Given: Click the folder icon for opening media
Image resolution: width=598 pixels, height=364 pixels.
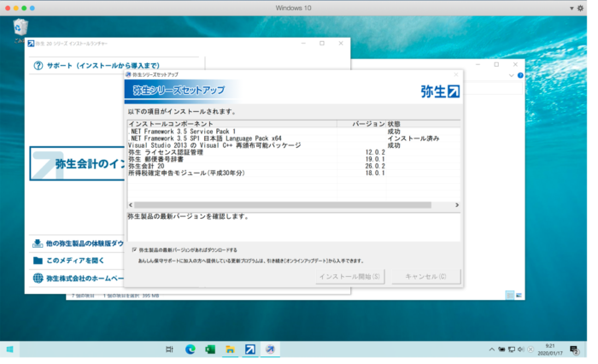Looking at the screenshot, I should pos(38,261).
